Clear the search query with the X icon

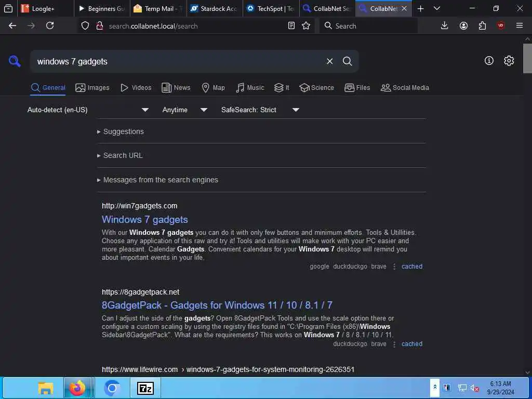329,61
